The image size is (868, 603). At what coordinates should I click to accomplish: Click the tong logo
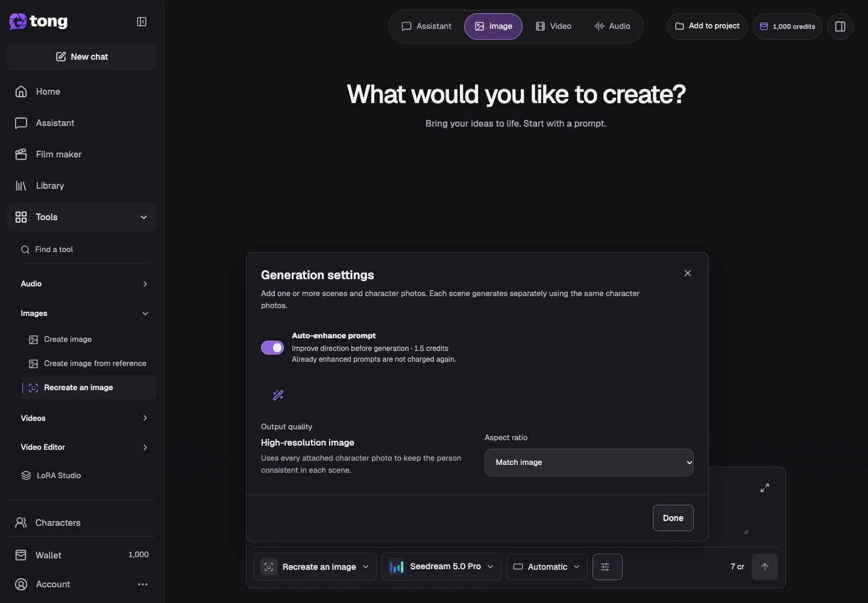(39, 22)
